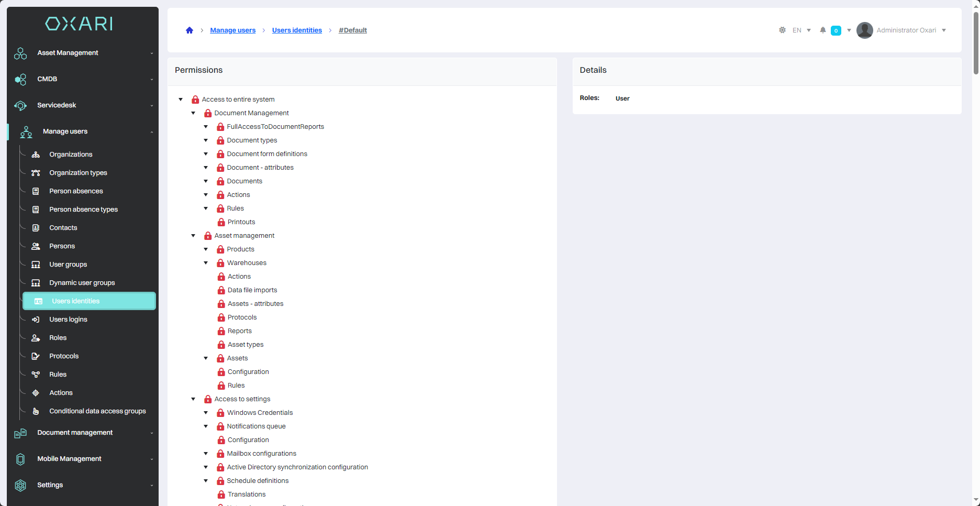Expand the Warehouses permission node arrow
This screenshot has width=980, height=506.
[x=206, y=263]
